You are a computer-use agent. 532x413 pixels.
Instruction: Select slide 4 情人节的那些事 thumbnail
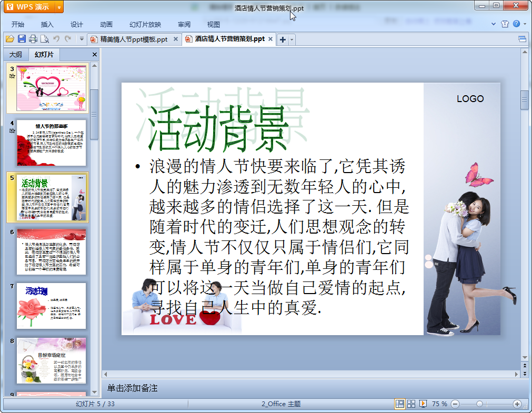[51, 143]
